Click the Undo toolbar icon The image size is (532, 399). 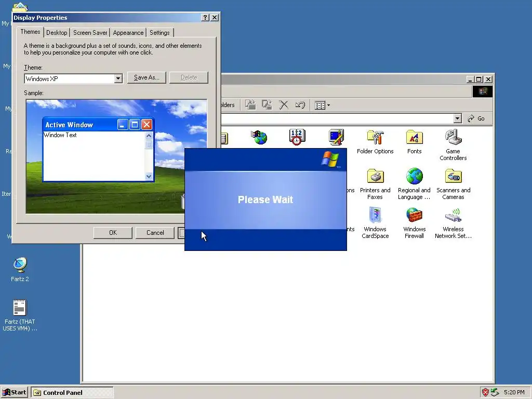click(300, 105)
